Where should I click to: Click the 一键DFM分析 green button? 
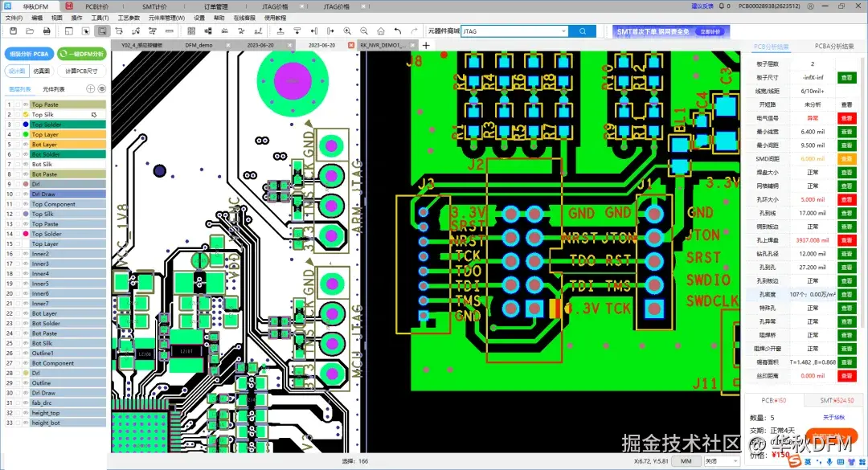click(82, 55)
